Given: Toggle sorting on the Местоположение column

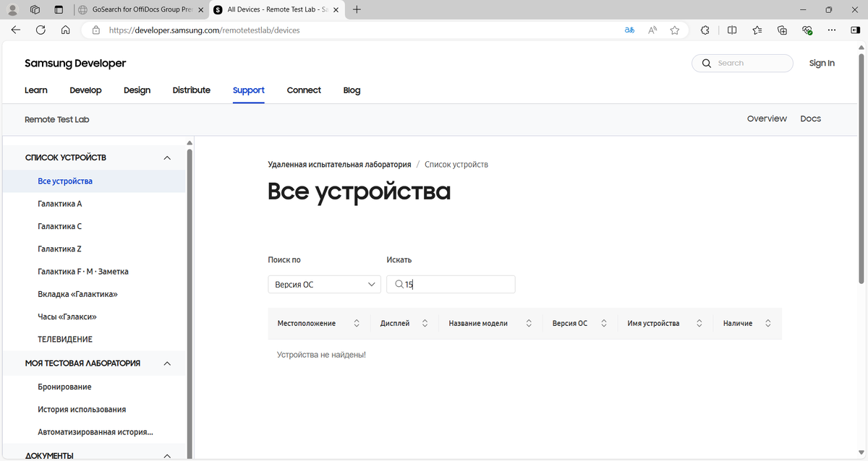Looking at the screenshot, I should [357, 323].
